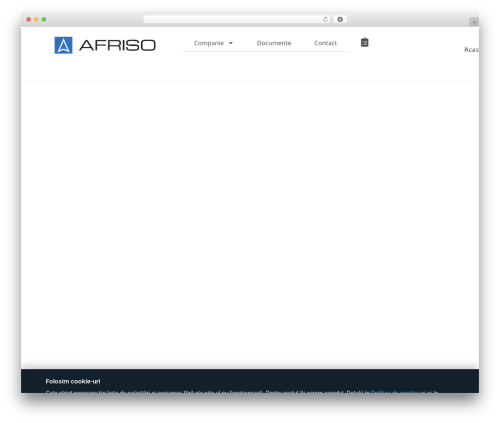Open the clipboard list icon
The width and height of the screenshot is (500, 423).
(x=364, y=42)
